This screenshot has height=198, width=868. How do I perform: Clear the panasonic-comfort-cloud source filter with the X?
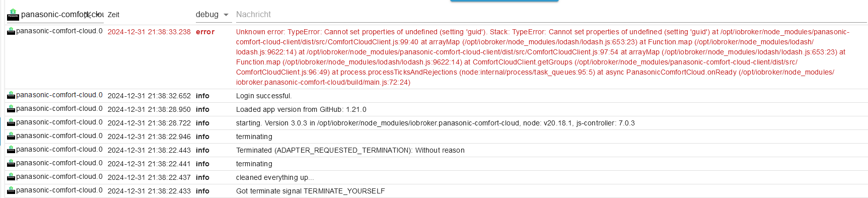click(88, 15)
